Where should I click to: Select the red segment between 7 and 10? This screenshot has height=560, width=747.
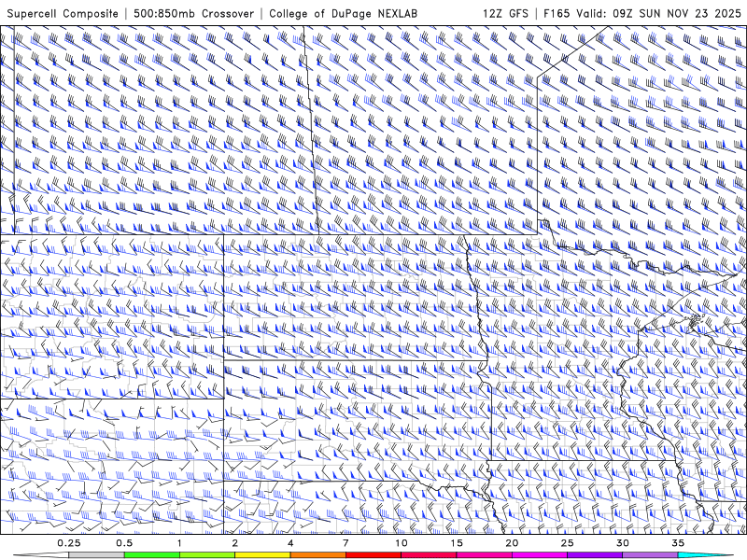pos(373,555)
